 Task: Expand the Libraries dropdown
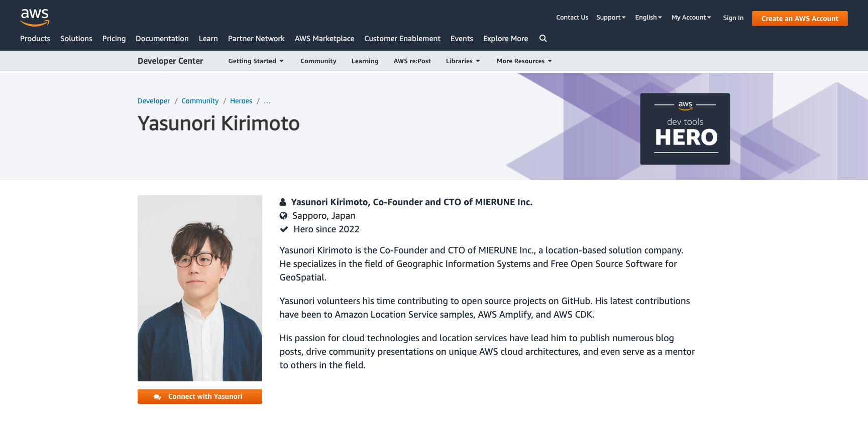click(463, 61)
